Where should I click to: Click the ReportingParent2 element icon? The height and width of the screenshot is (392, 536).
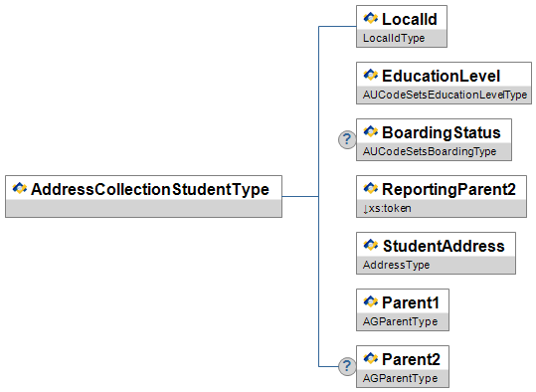pos(371,188)
